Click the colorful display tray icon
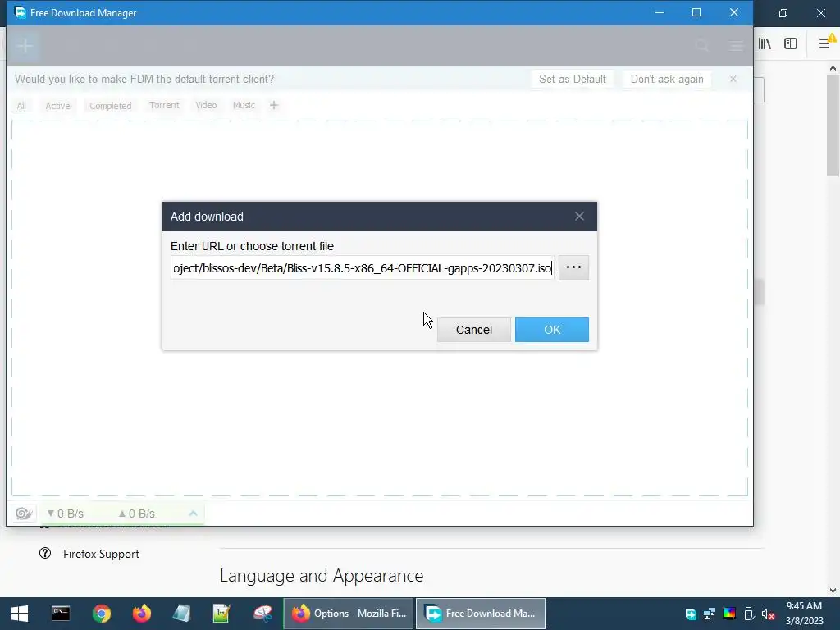This screenshot has height=630, width=840. 729,614
